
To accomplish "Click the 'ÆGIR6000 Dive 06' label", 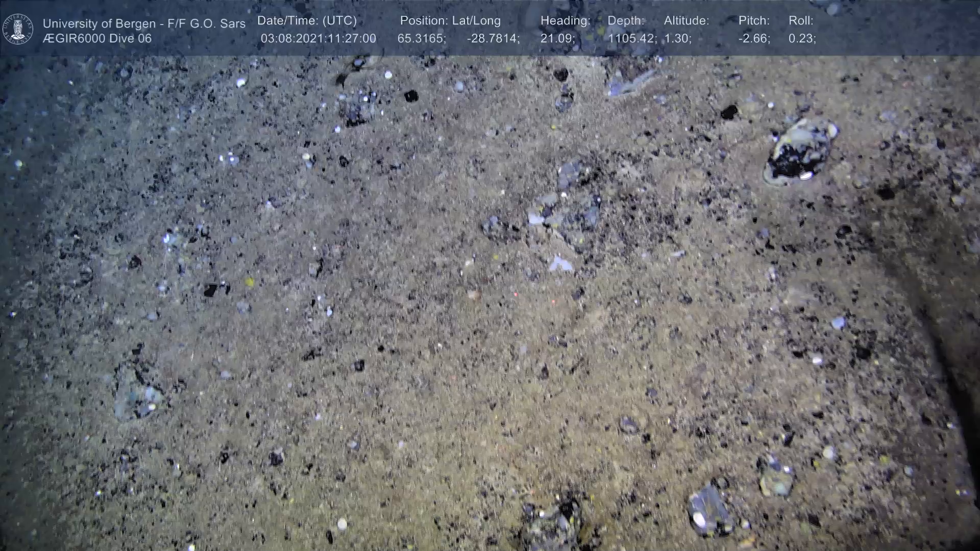I will pyautogui.click(x=97, y=39).
